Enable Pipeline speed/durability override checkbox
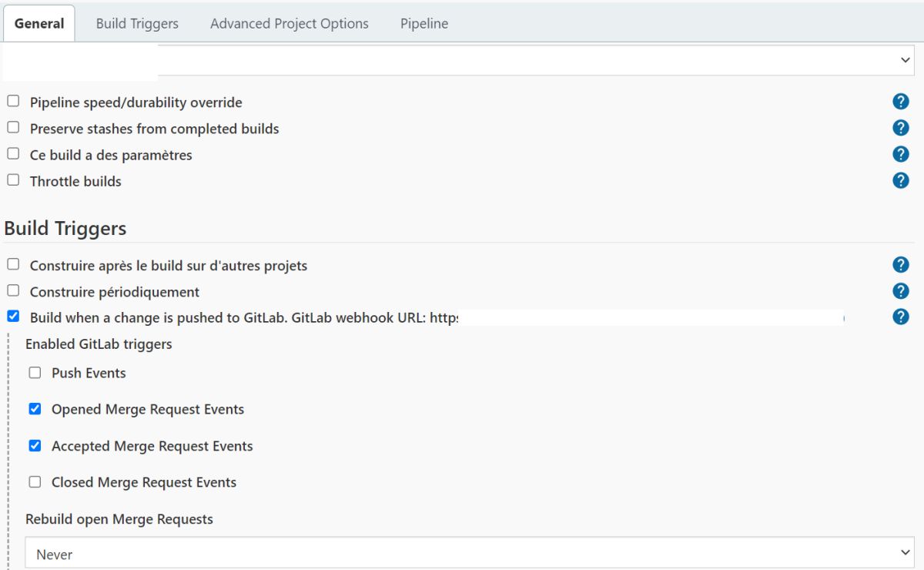 coord(13,102)
